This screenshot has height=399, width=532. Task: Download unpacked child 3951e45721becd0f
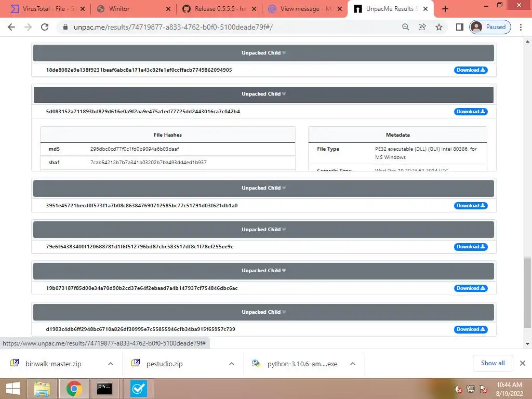point(471,206)
